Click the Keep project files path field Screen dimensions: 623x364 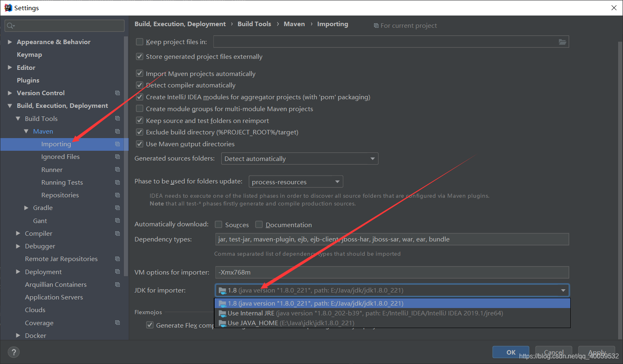(x=391, y=42)
